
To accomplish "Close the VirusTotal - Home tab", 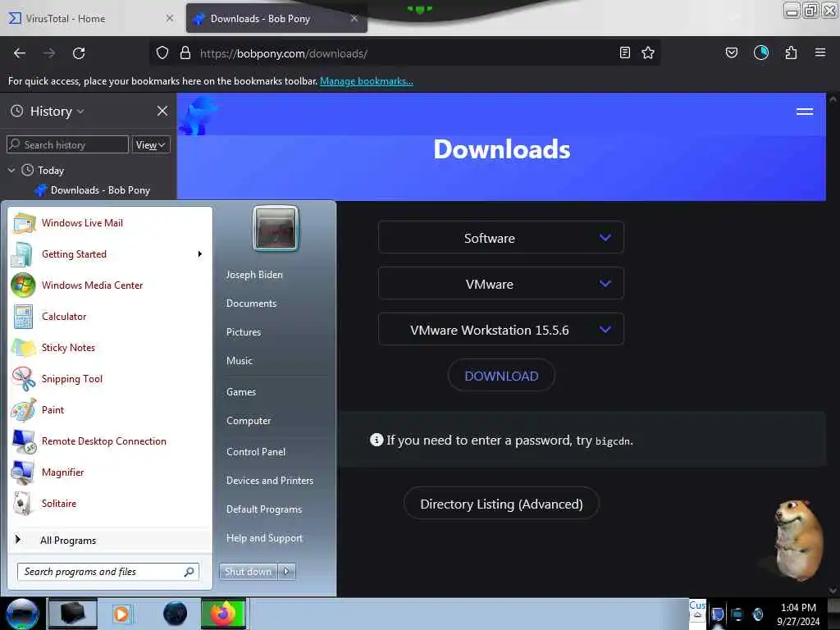I will [x=170, y=18].
